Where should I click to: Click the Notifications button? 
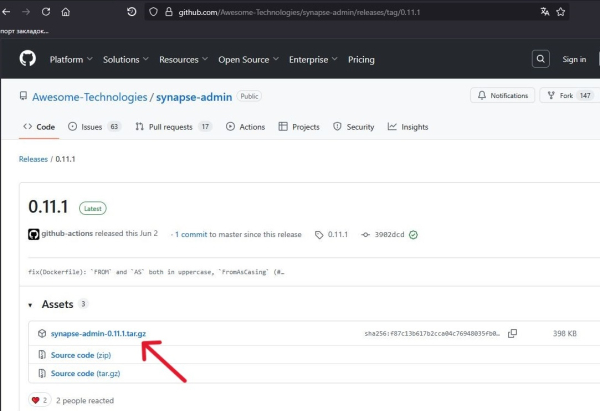pyautogui.click(x=502, y=95)
